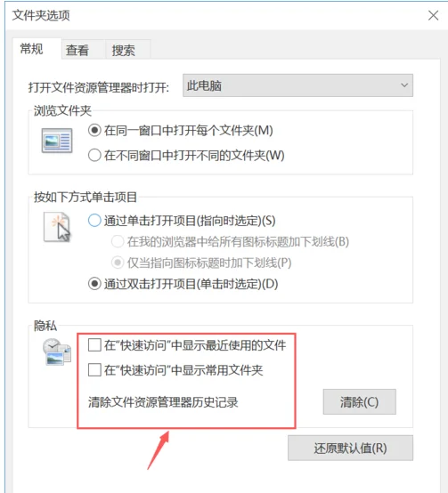Image resolution: width=448 pixels, height=493 pixels.
Task: Close the 文件夹选项 dialog with X
Action: [433, 15]
